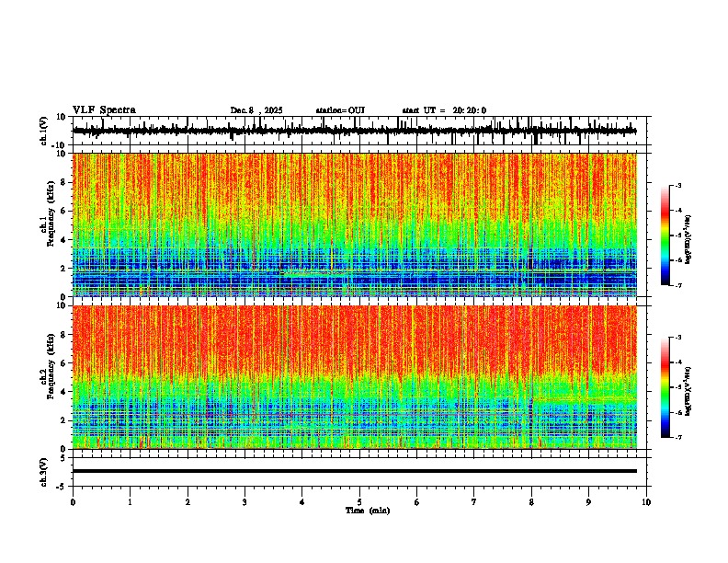
Task: Click the '6' kHz tick on ch.1 frequency axis
Action: (x=63, y=212)
